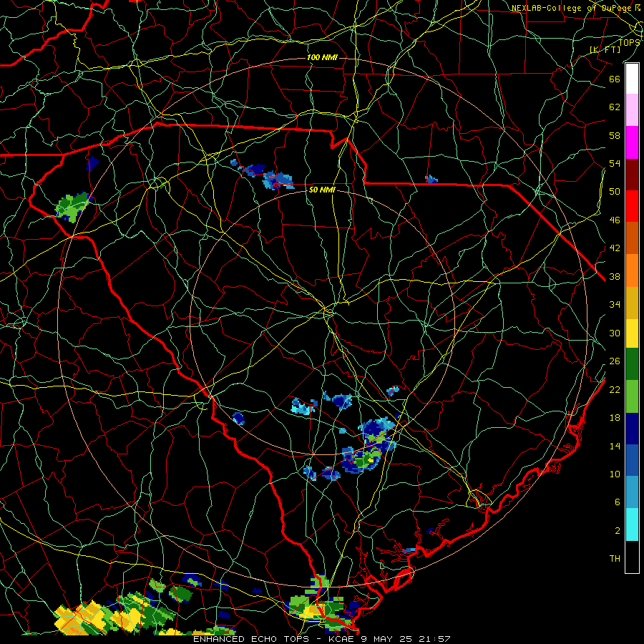Screen dimensions: 644x644
Task: Click the legend value 38
Action: pyautogui.click(x=615, y=277)
